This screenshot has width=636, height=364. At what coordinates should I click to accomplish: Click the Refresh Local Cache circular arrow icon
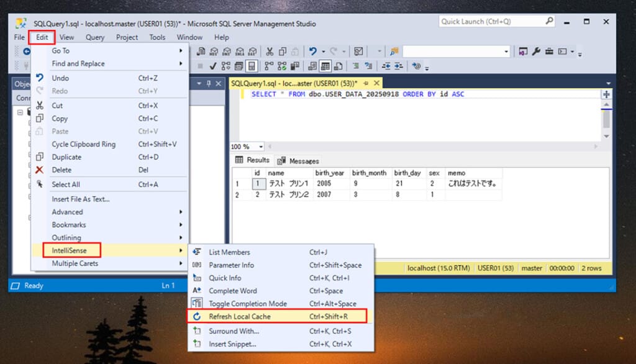click(x=197, y=316)
